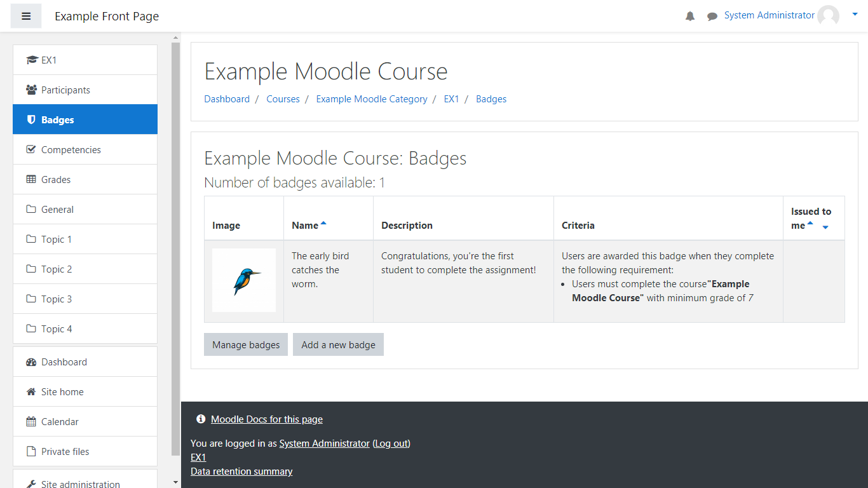868x488 pixels.
Task: Click the sidebar vertical scrollbar
Action: tap(176, 248)
